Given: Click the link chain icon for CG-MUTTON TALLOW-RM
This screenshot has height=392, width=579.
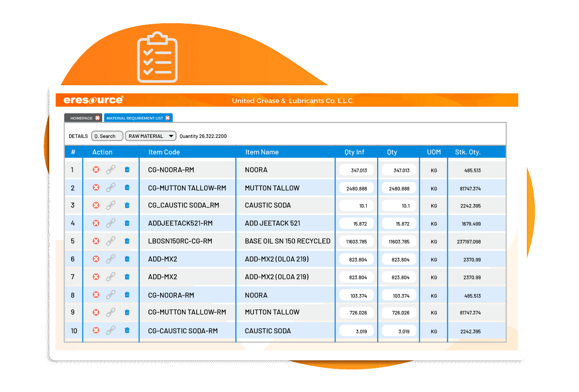Looking at the screenshot, I should pos(111,187).
